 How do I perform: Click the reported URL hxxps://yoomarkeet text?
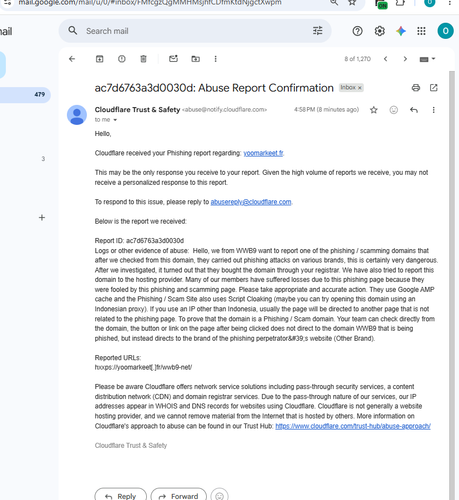point(143,367)
